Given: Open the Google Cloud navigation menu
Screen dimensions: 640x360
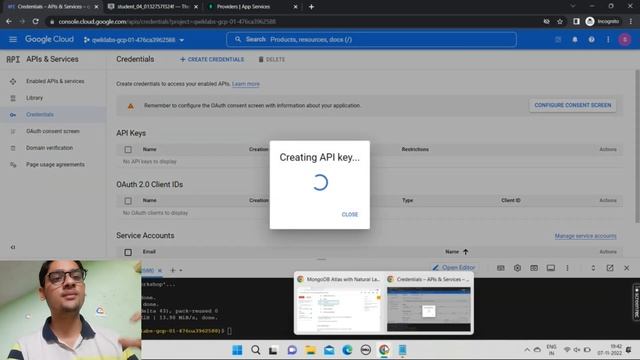Looking at the screenshot, I should pyautogui.click(x=13, y=40).
